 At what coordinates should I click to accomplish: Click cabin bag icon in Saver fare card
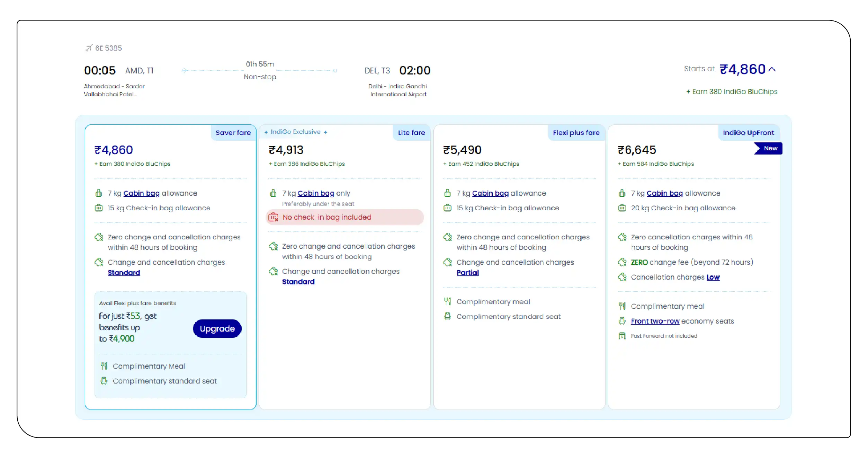pyautogui.click(x=99, y=193)
